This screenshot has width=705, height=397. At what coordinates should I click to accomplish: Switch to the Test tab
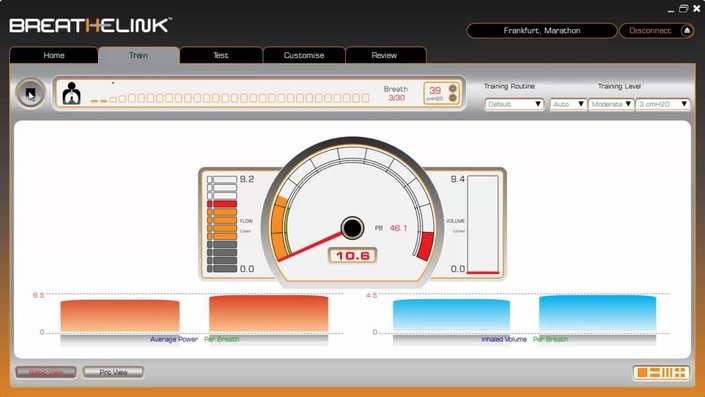point(221,55)
